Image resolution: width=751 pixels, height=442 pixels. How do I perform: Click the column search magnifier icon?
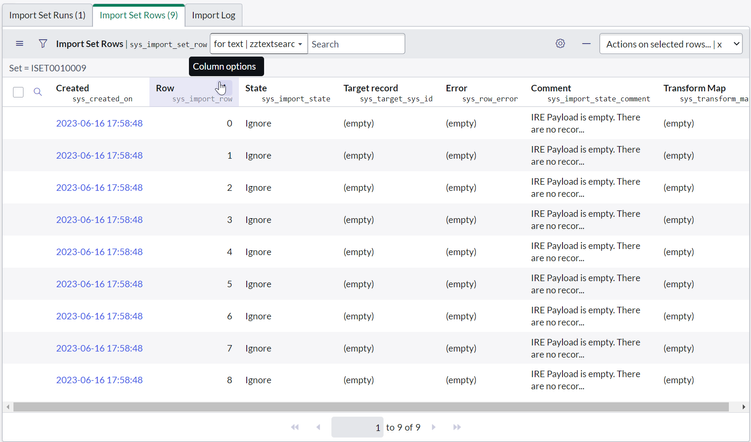[37, 92]
